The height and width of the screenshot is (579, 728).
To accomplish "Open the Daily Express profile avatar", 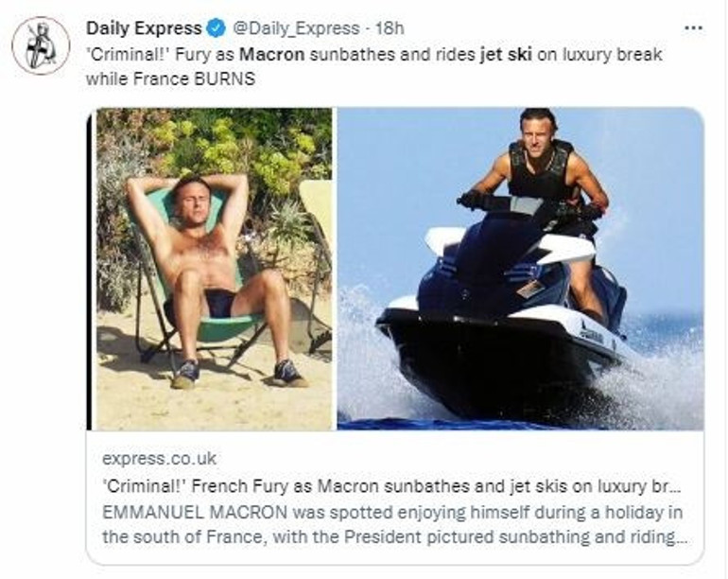I will (x=41, y=45).
